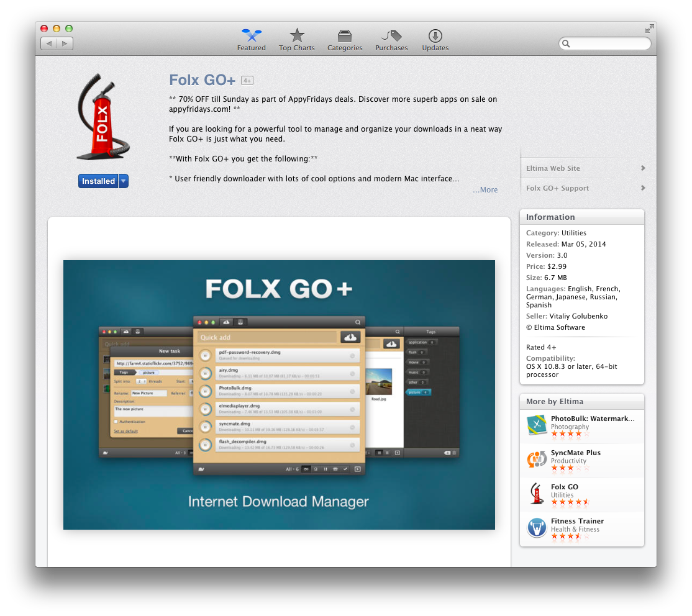692x616 pixels.
Task: Open the Folx GO+ Support link
Action: coord(582,188)
